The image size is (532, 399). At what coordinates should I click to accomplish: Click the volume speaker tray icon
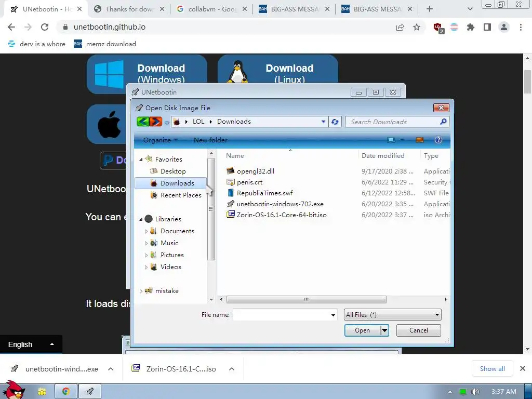[x=475, y=392]
